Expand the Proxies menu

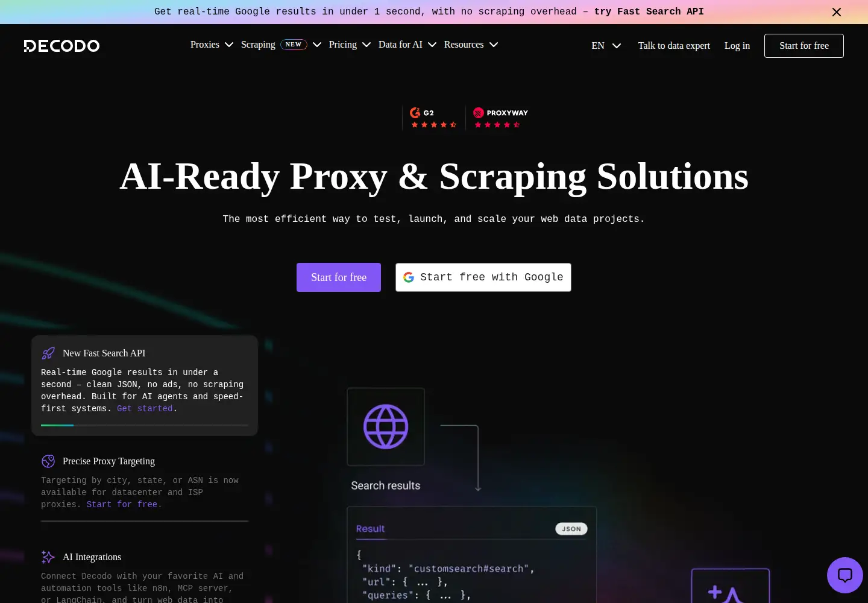(x=212, y=45)
